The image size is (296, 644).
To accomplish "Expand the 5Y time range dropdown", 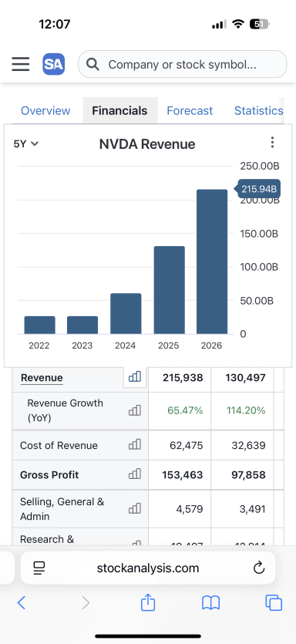I will pyautogui.click(x=26, y=143).
